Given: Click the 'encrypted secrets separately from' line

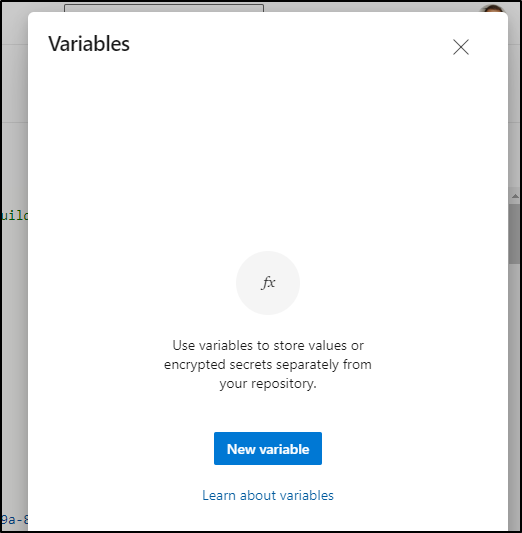Looking at the screenshot, I should pyautogui.click(x=268, y=364).
